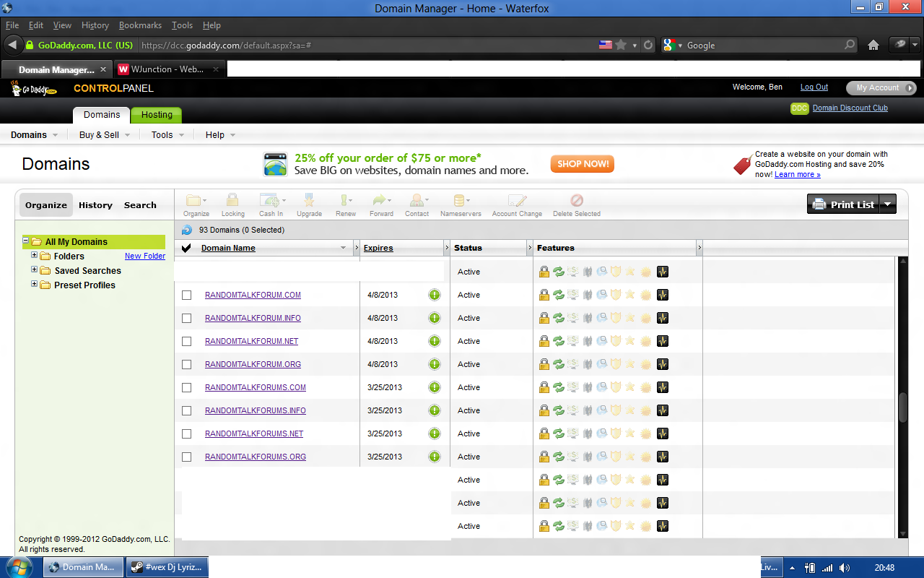Click the volume icon in system tray

(x=845, y=568)
